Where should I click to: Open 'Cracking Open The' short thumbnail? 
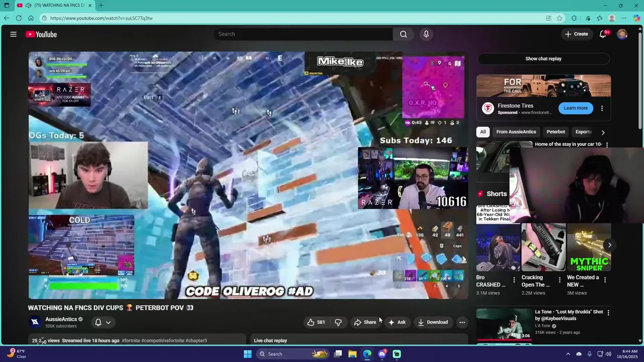coord(543,247)
